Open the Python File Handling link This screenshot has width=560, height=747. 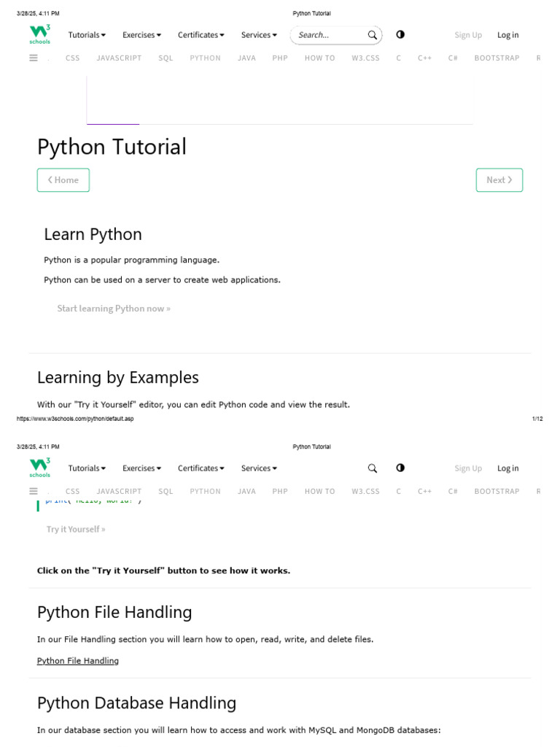pos(78,661)
